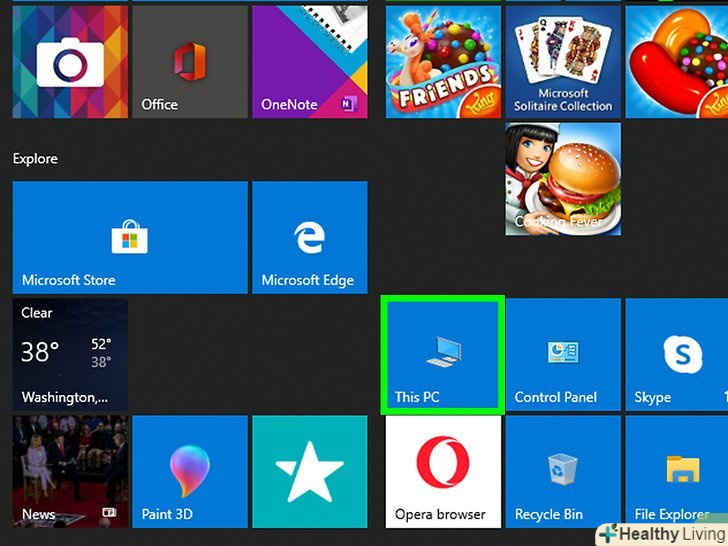The image size is (728, 546).
Task: Select the Explore group heading
Action: pos(35,159)
